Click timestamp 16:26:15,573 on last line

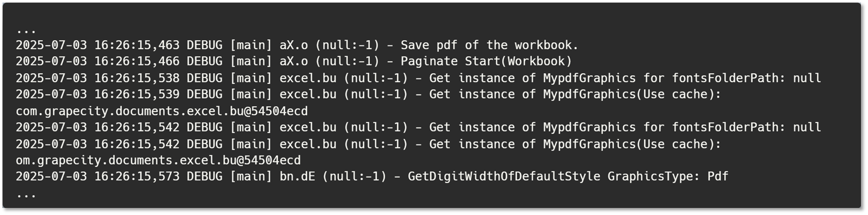(x=137, y=177)
